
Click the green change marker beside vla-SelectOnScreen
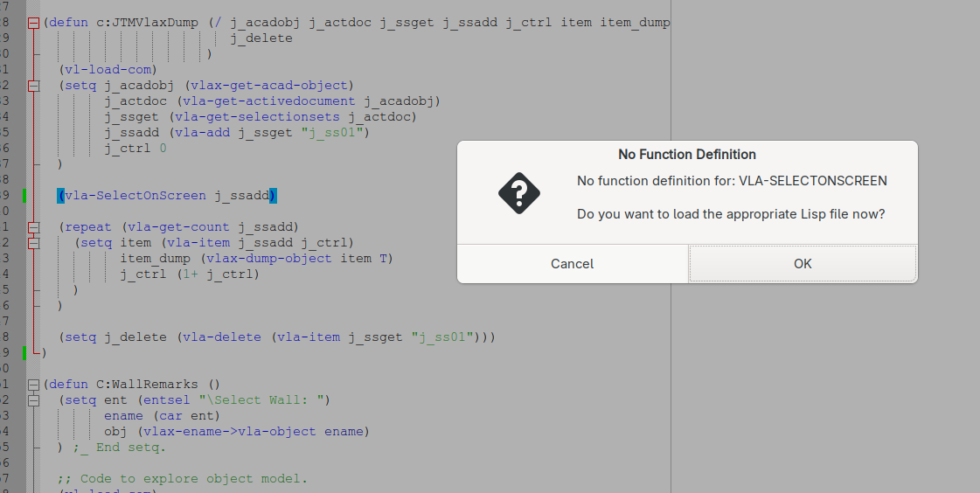click(24, 196)
